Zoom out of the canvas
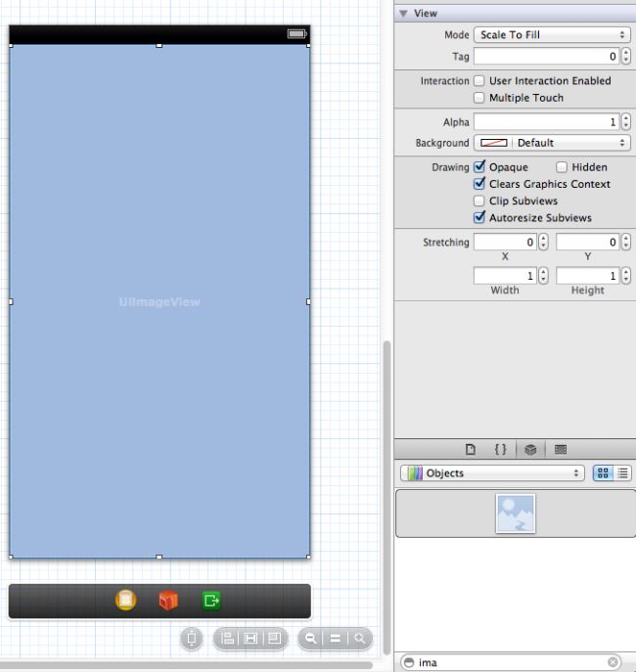 click(x=311, y=639)
